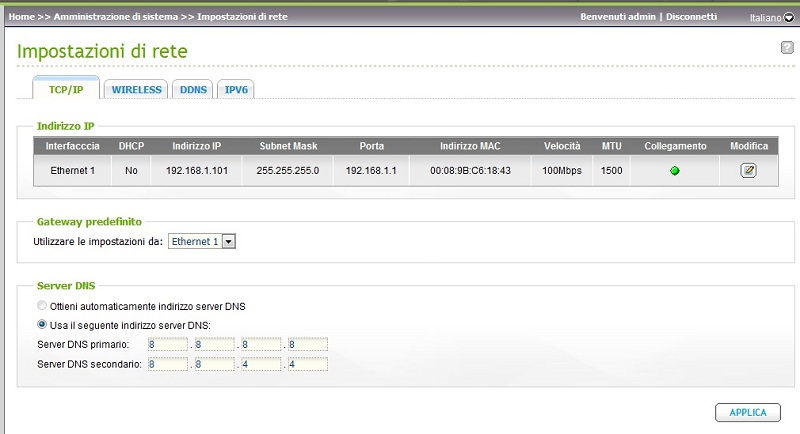Go to the IPV6 tab
The height and width of the screenshot is (434, 800).
point(236,89)
